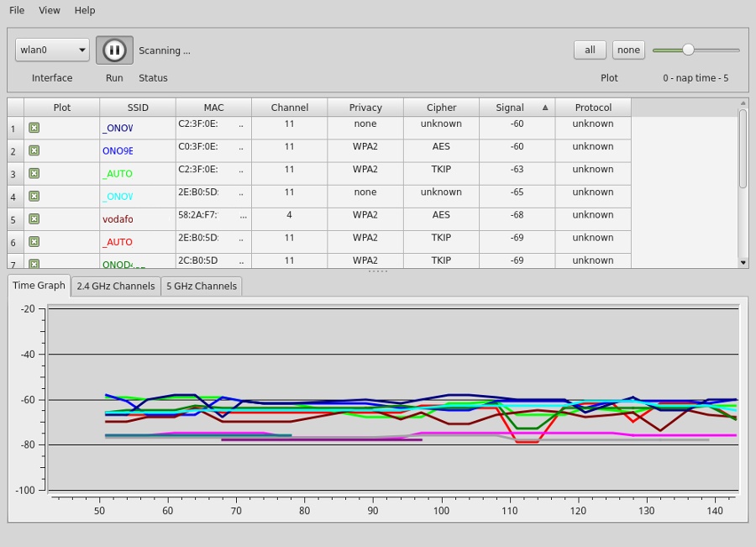Click the 'none' plot button
756x547 pixels.
[628, 50]
